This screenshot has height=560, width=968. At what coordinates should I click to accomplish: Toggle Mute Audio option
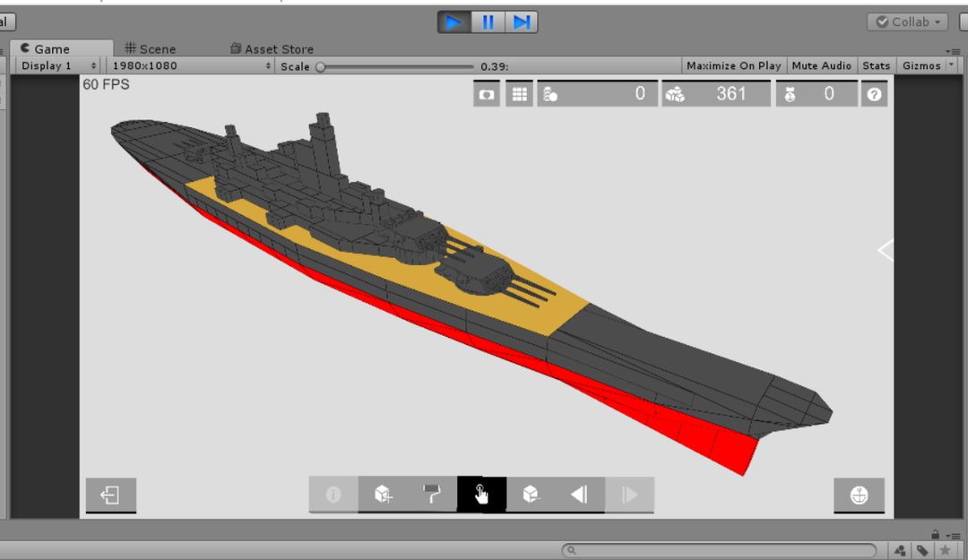tap(821, 65)
